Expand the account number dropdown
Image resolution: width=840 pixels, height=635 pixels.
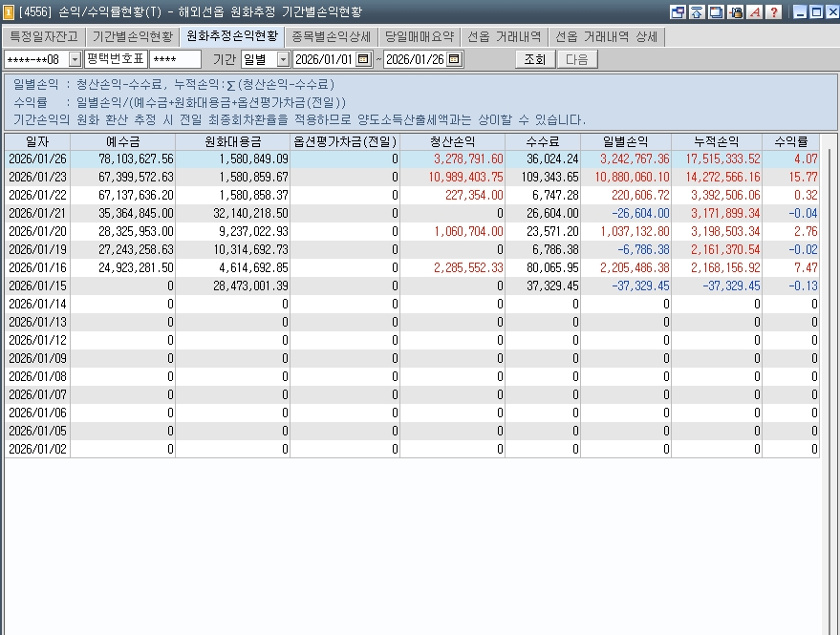click(x=75, y=59)
